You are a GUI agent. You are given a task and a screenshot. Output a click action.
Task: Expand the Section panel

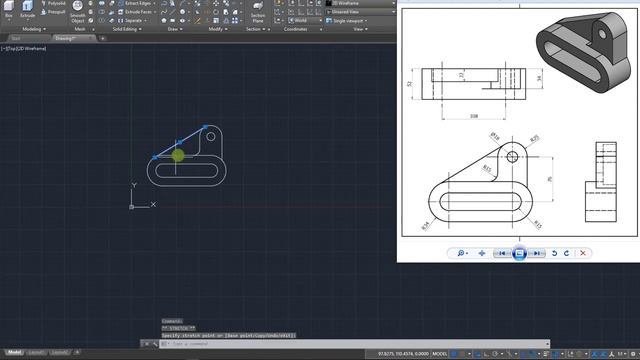256,29
